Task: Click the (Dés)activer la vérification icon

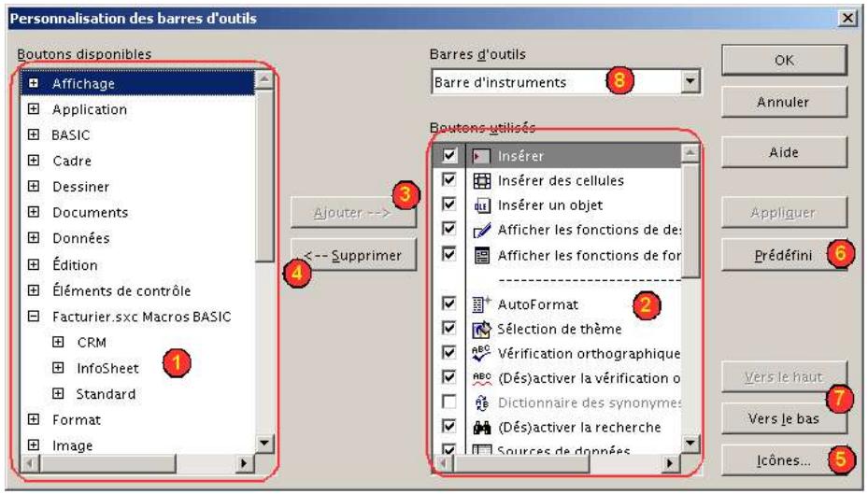Action: click(481, 378)
